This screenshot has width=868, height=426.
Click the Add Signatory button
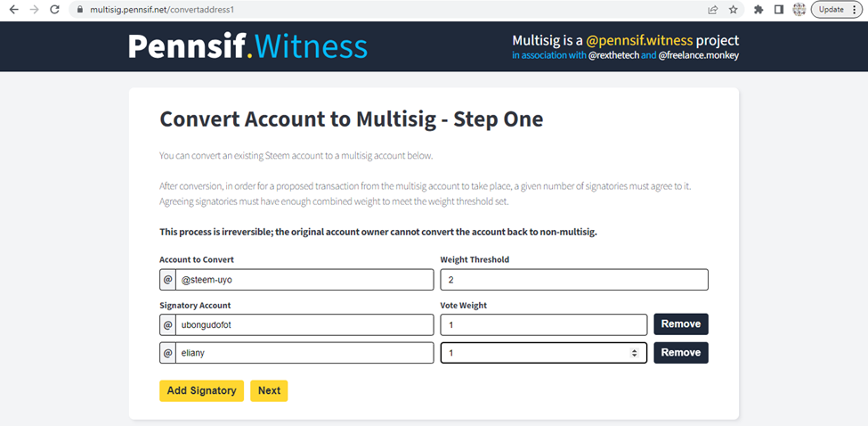201,390
